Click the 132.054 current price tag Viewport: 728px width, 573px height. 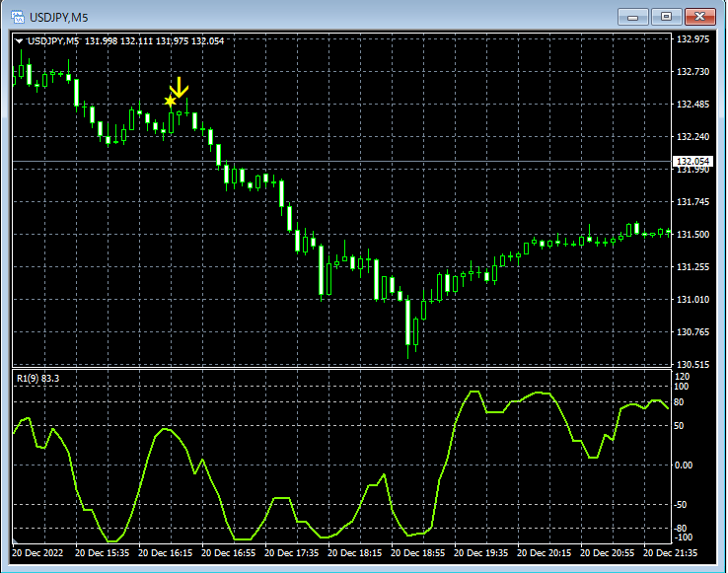point(692,162)
